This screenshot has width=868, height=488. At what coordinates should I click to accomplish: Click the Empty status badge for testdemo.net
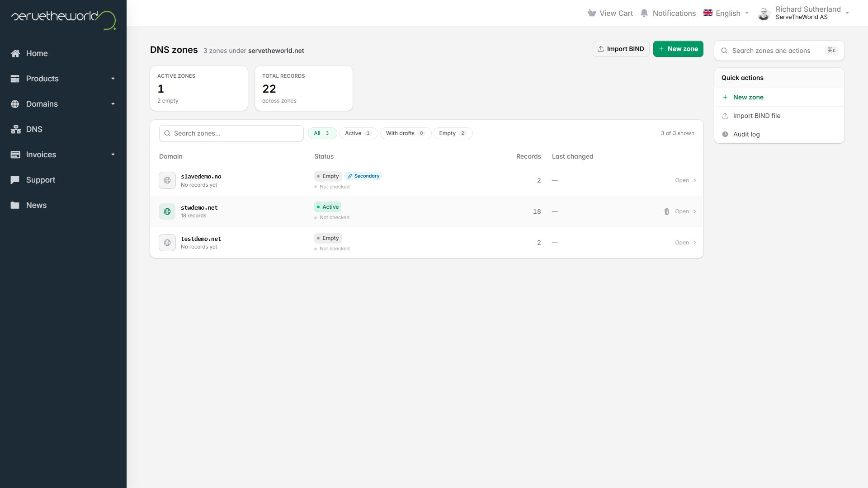(x=328, y=238)
